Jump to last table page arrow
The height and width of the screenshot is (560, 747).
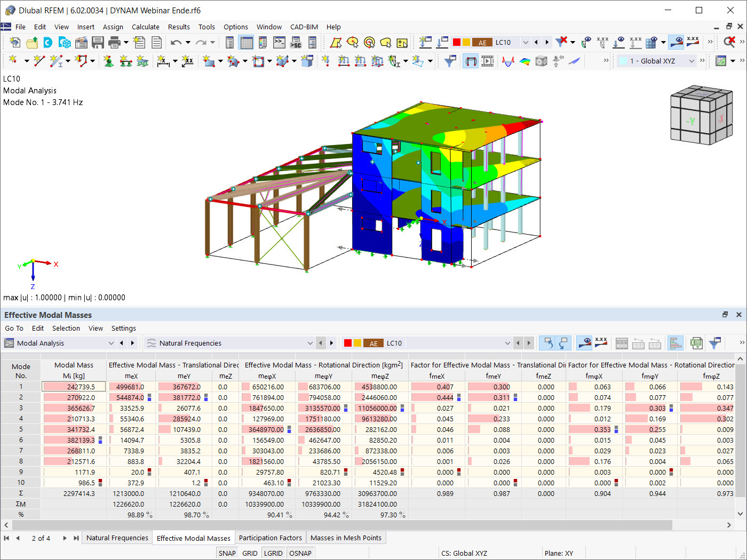click(76, 538)
